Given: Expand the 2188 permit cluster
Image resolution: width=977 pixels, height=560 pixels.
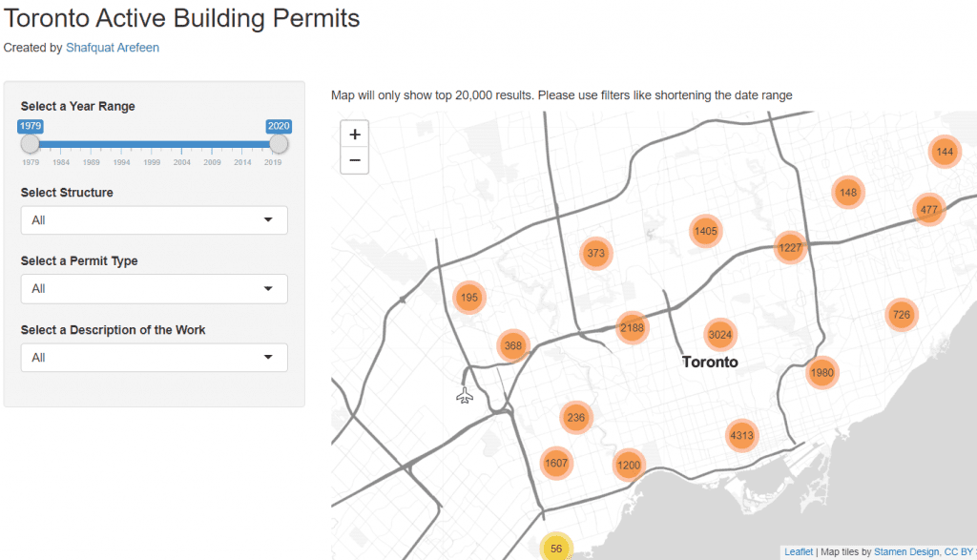Looking at the screenshot, I should [x=632, y=328].
